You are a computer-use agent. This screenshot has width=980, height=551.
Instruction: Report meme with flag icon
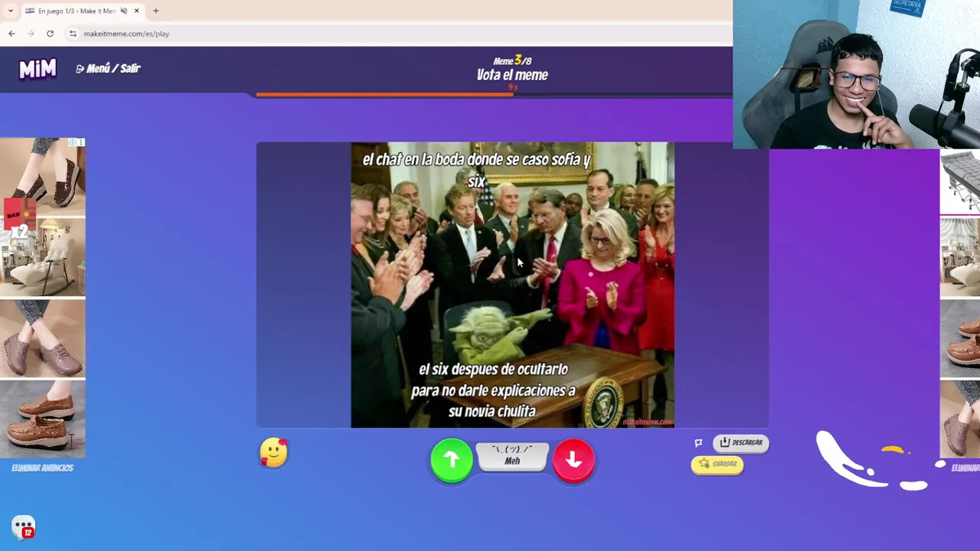[698, 443]
